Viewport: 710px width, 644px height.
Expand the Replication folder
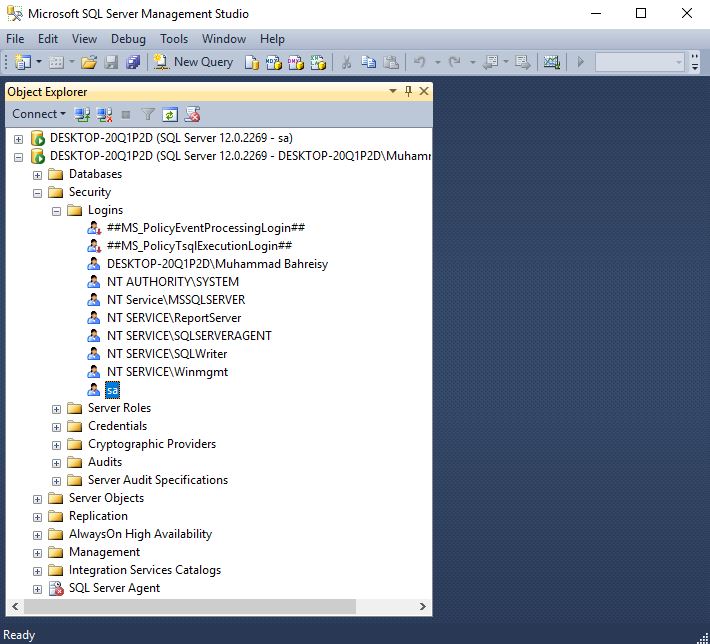point(37,517)
